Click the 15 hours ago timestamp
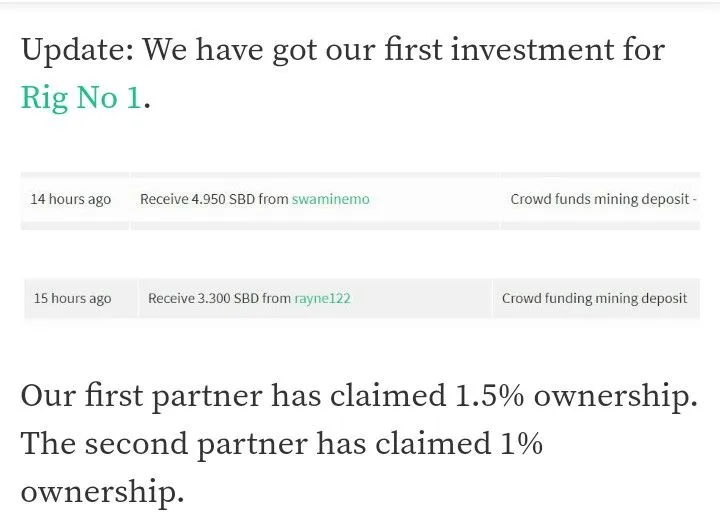 (x=73, y=298)
